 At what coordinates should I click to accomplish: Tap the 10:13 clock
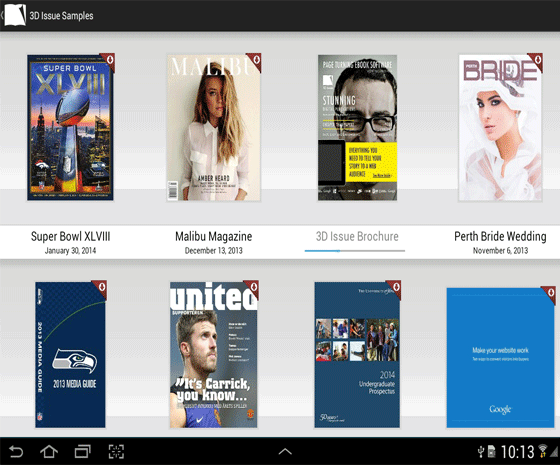tap(518, 452)
